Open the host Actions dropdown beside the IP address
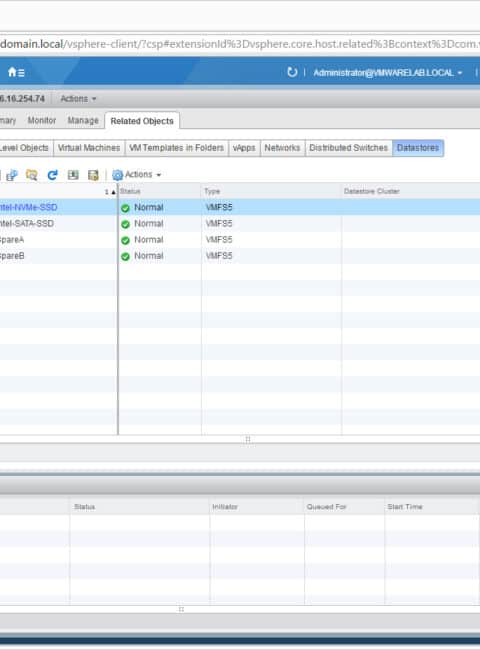The image size is (480, 650). [x=78, y=99]
